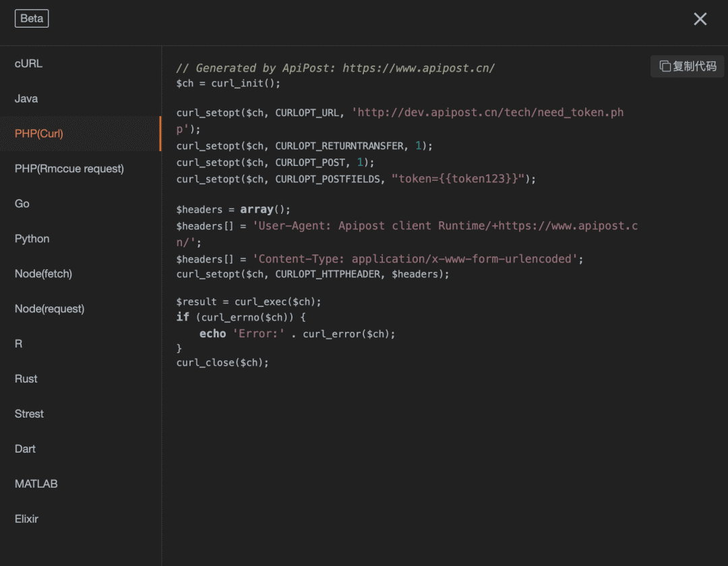Open the Python code snippet
This screenshot has height=566, width=728.
coord(81,239)
